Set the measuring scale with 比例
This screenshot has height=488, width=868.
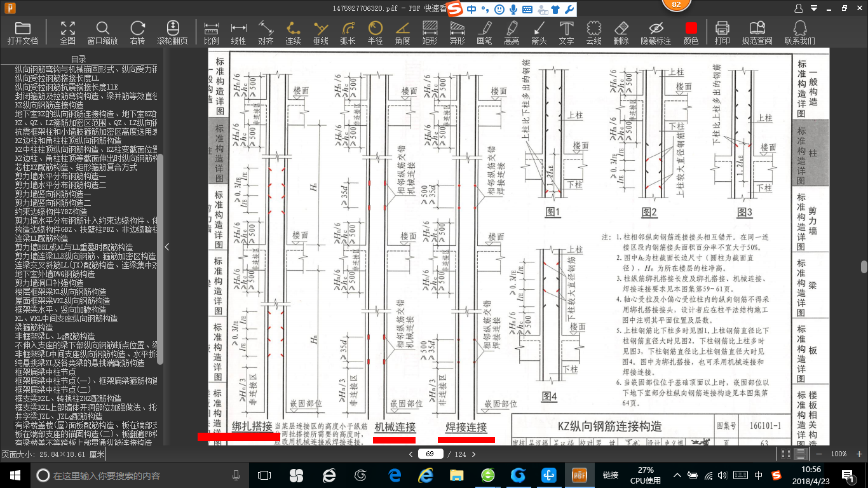click(x=212, y=32)
